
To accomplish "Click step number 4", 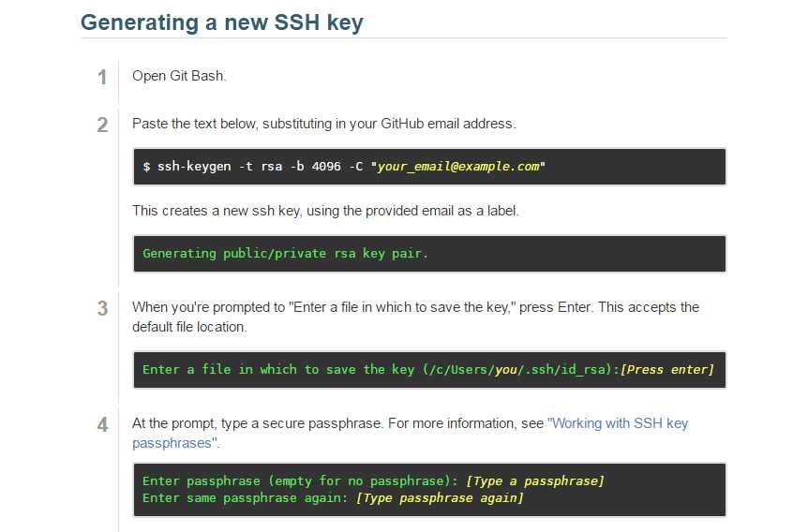I will click(102, 425).
